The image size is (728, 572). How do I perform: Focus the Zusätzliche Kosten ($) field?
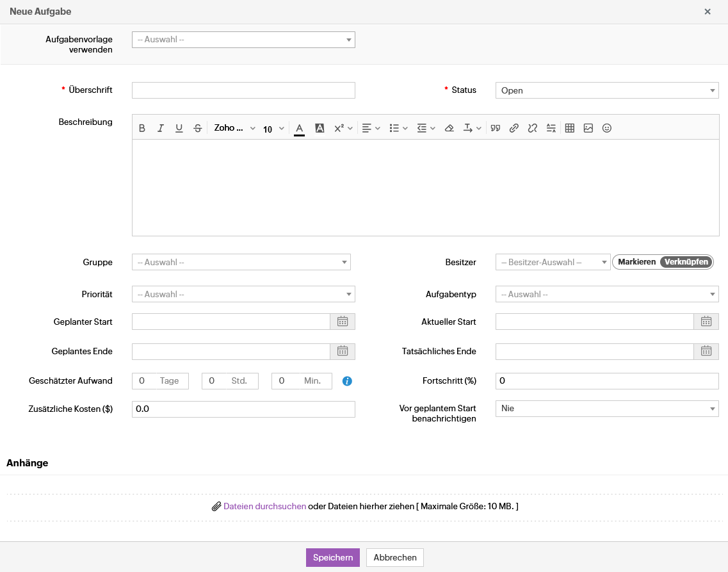(x=243, y=409)
